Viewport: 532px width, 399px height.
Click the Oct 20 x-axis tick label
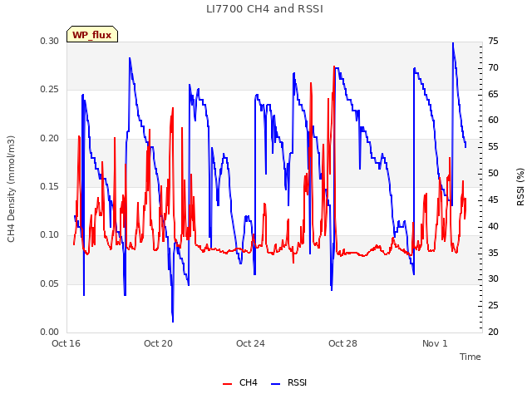(x=158, y=343)
